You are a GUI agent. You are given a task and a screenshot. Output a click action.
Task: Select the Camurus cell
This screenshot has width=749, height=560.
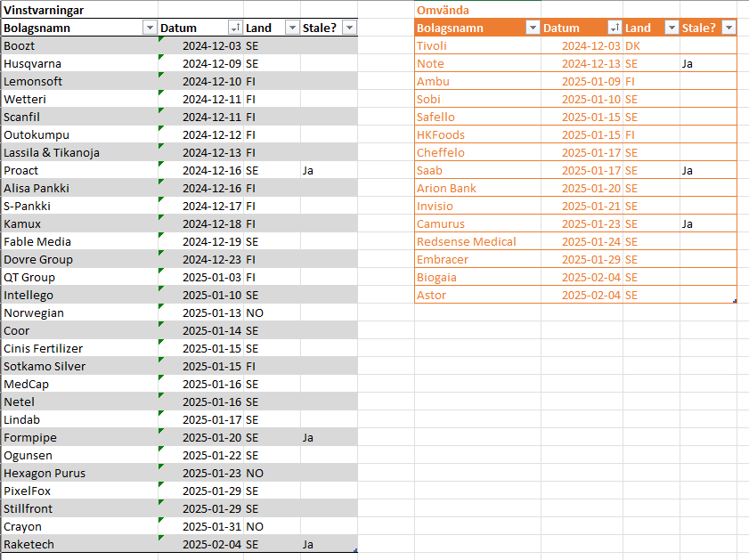[477, 223]
